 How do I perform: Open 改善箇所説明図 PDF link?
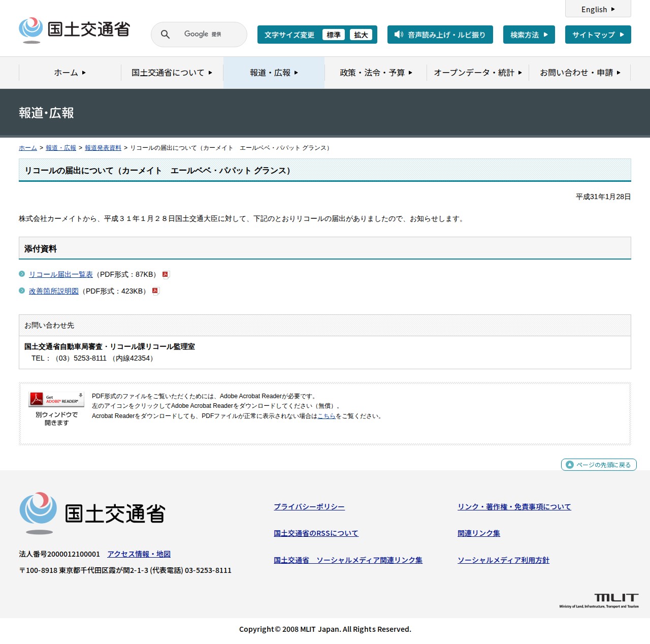click(x=54, y=291)
